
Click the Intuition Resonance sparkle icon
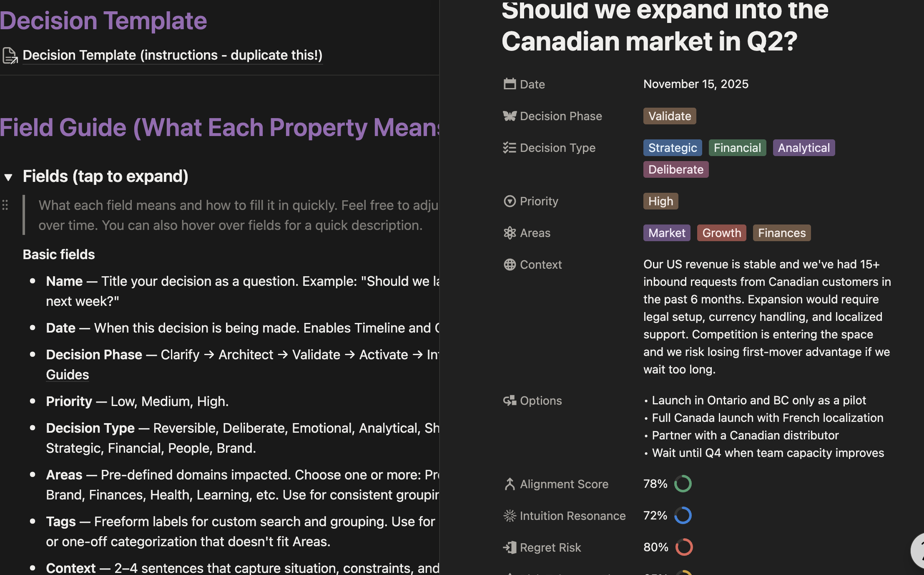pos(510,516)
